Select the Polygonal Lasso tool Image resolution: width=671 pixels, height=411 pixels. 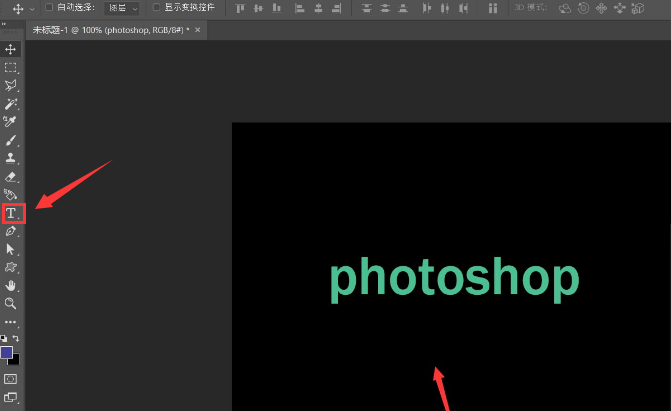tap(10, 86)
